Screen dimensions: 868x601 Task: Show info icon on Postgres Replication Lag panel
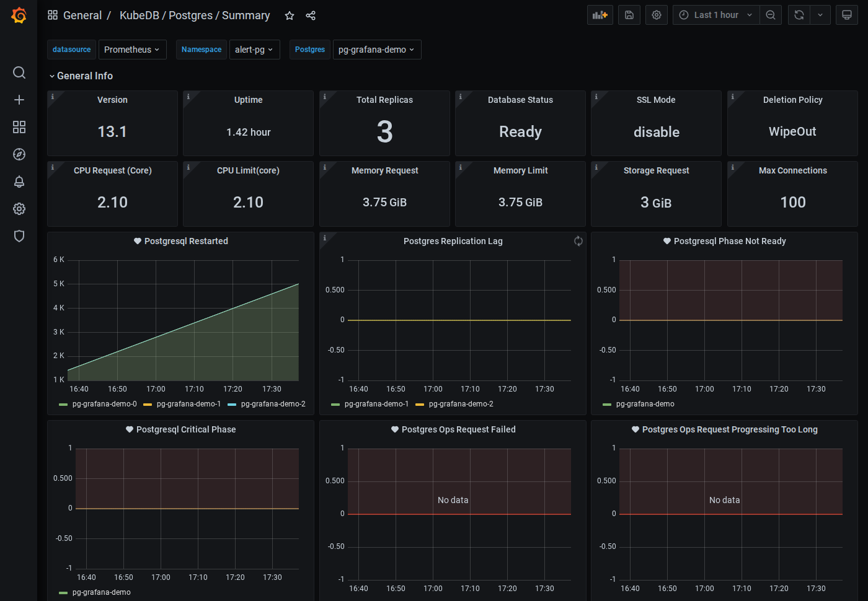coord(325,238)
